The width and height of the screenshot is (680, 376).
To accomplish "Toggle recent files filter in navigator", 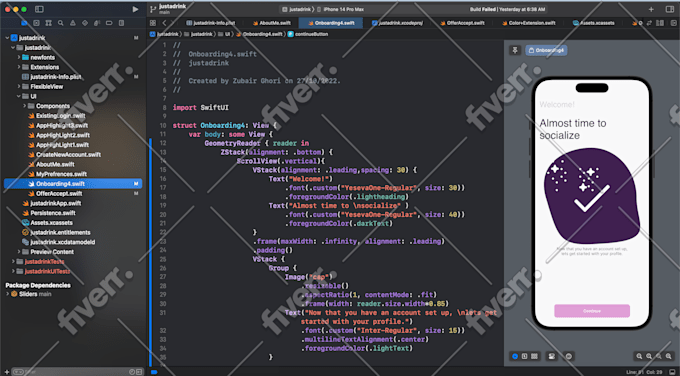I will (x=132, y=372).
